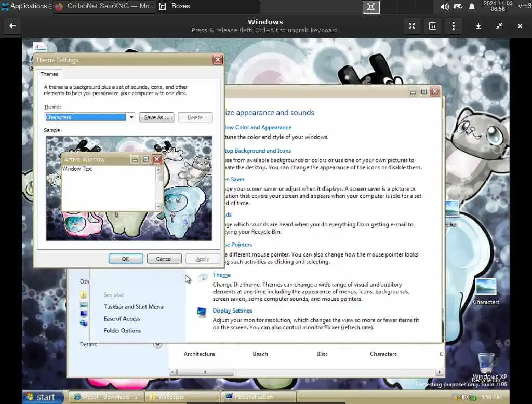Open the computer icon in Wallpaper's Other places
Screen dimensions: 532x404
pos(84,314)
